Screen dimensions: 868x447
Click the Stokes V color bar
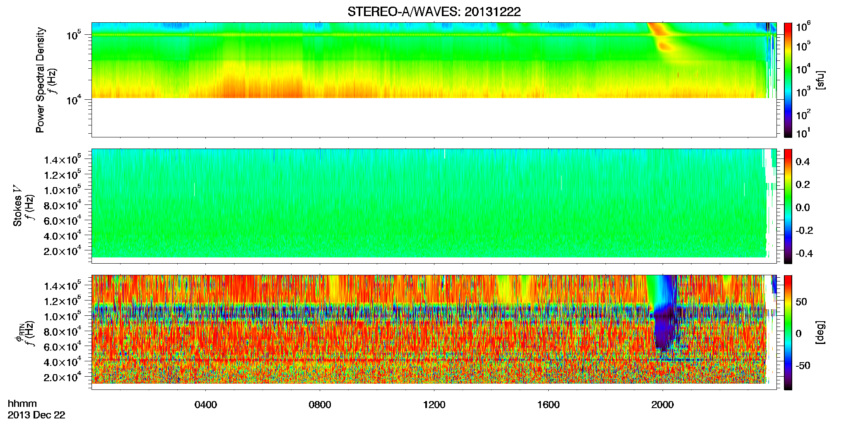pyautogui.click(x=788, y=206)
